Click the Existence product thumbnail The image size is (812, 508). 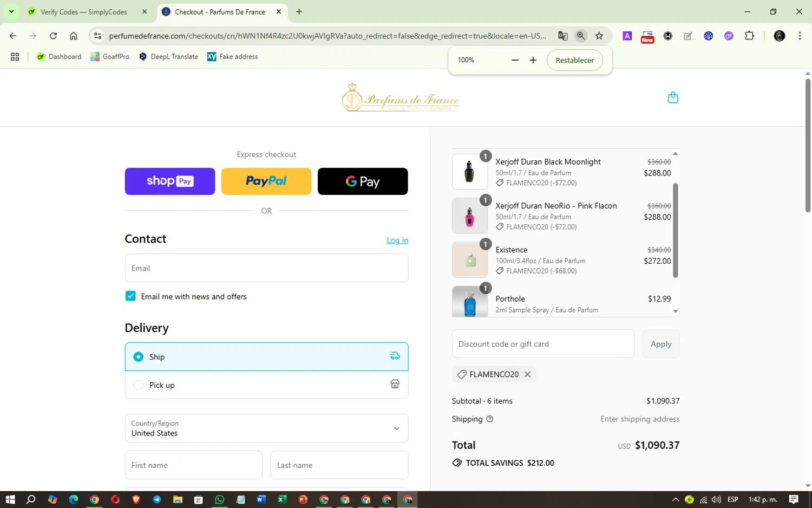pos(470,259)
